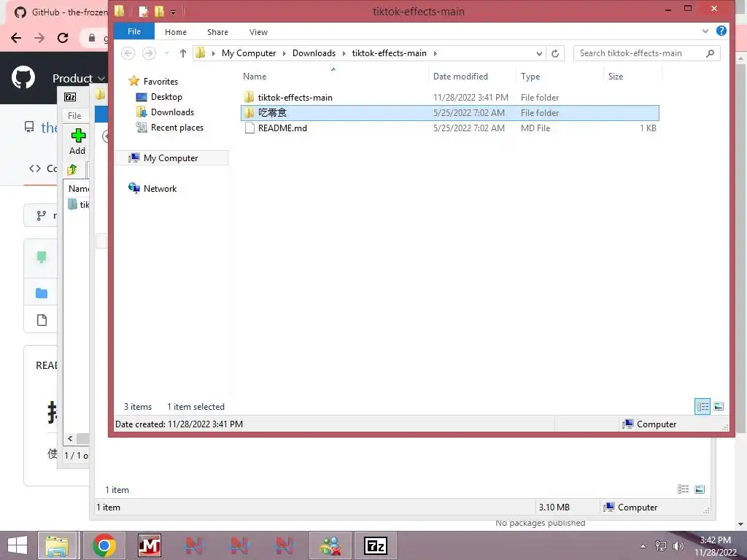
Task: Open Recent locations dropdown arrow
Action: pyautogui.click(x=167, y=53)
